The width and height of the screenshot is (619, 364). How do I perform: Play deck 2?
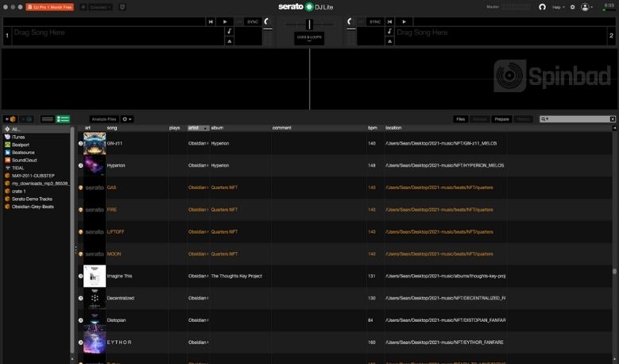pyautogui.click(x=404, y=21)
